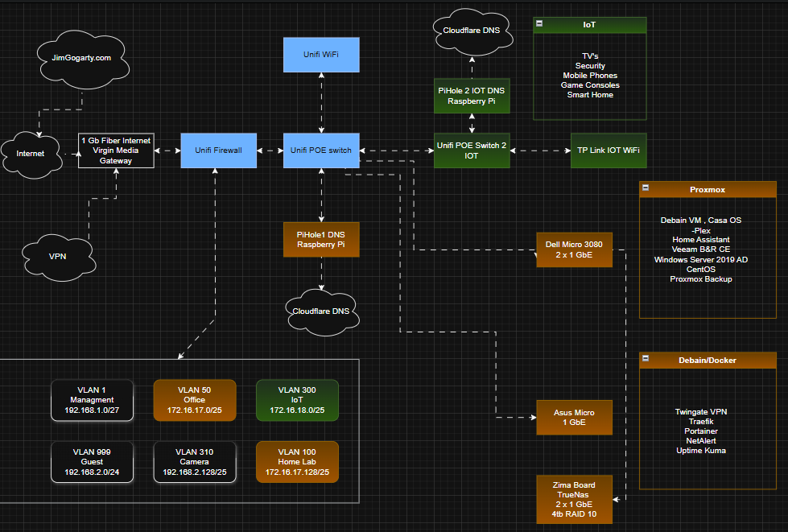This screenshot has width=788, height=532.
Task: Click the 'Debain VM , Casa OS' text
Action: 701,220
